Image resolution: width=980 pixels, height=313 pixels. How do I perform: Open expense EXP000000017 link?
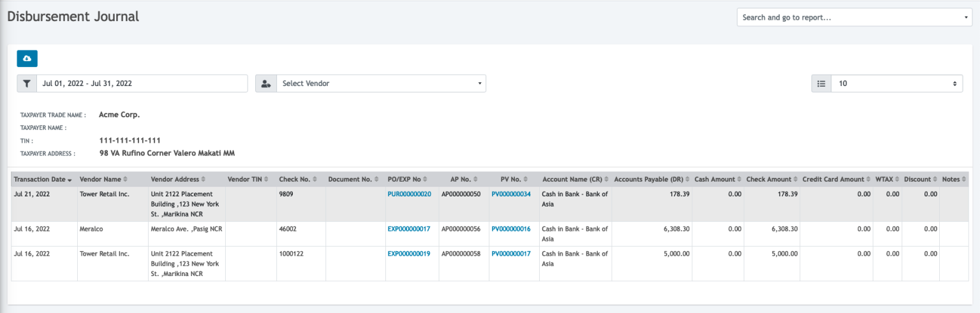[x=409, y=229]
